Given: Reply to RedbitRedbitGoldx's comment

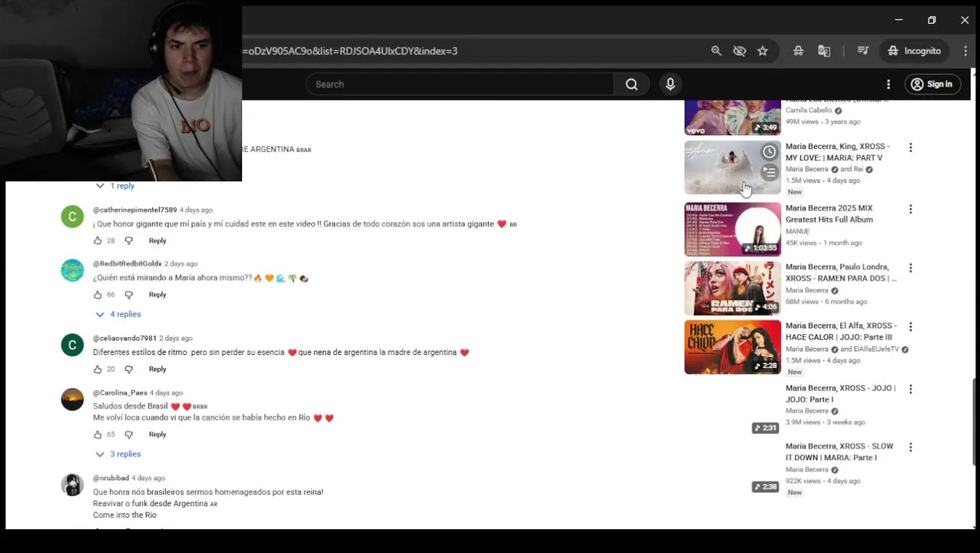Looking at the screenshot, I should click(158, 294).
